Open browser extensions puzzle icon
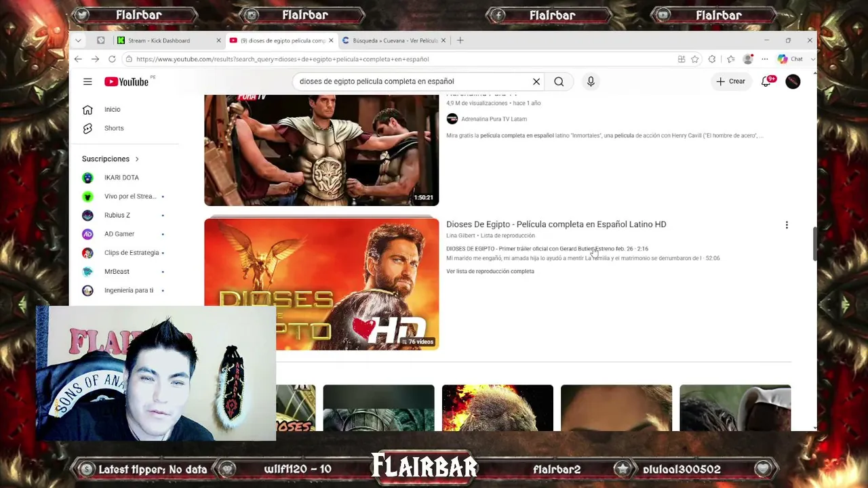Screen dimensions: 868x488 (x=712, y=59)
